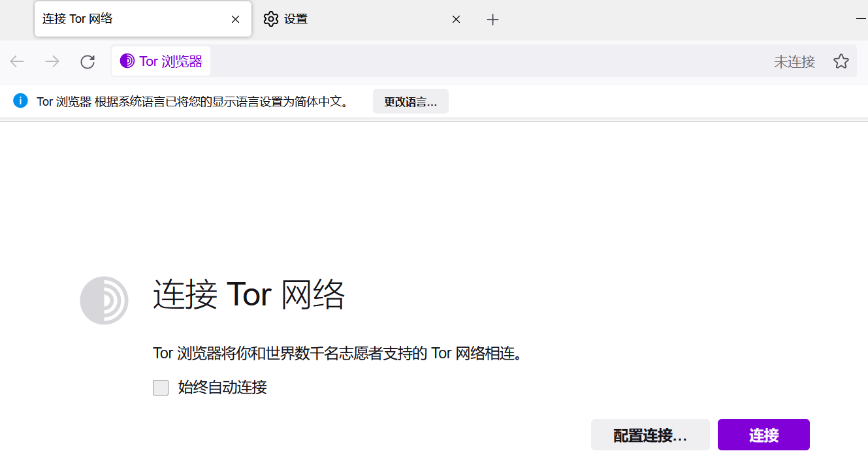Click the gear icon on the 设置 tab

click(x=271, y=19)
